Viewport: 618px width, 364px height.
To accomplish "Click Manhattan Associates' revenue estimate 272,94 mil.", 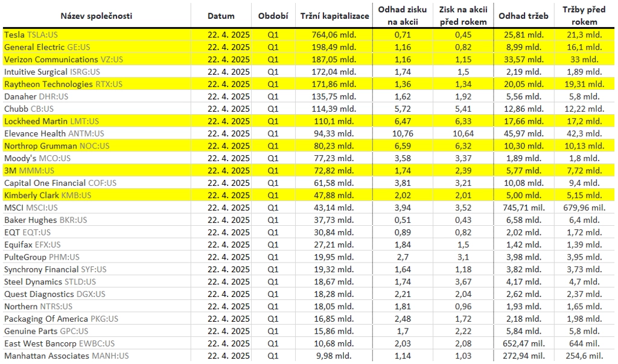I will click(x=524, y=356).
